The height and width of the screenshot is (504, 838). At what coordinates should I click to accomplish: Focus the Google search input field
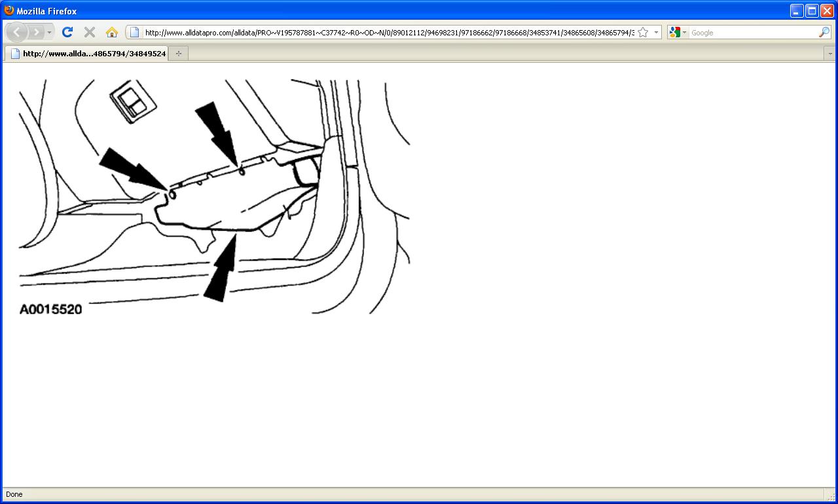pos(753,32)
